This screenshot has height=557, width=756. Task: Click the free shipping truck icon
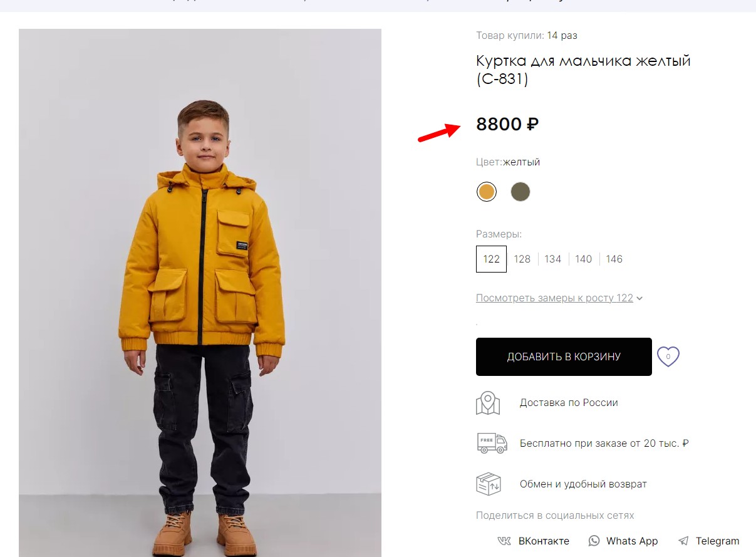point(492,443)
